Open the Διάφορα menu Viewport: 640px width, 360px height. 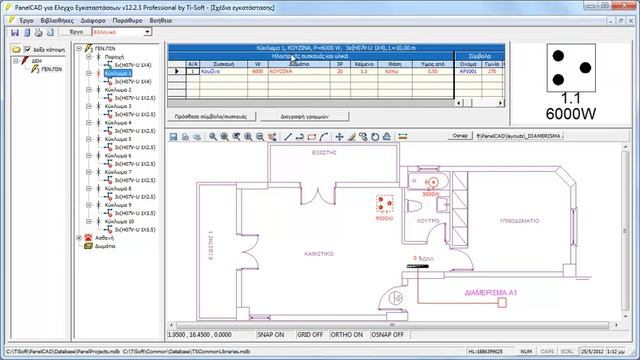click(93, 20)
